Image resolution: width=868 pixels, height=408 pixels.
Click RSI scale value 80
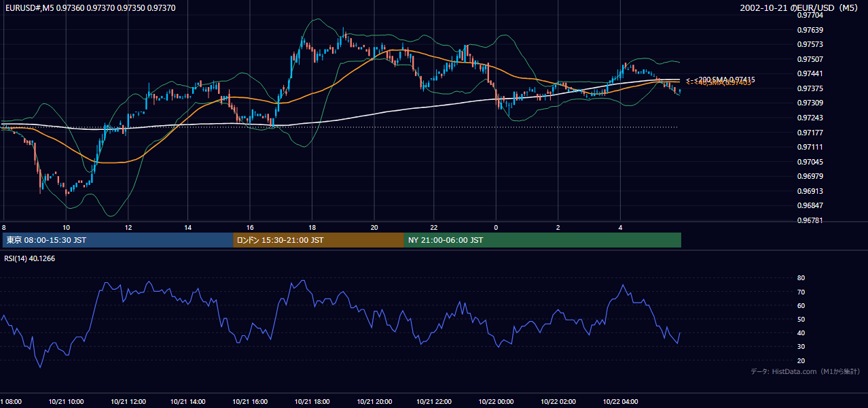coord(801,278)
